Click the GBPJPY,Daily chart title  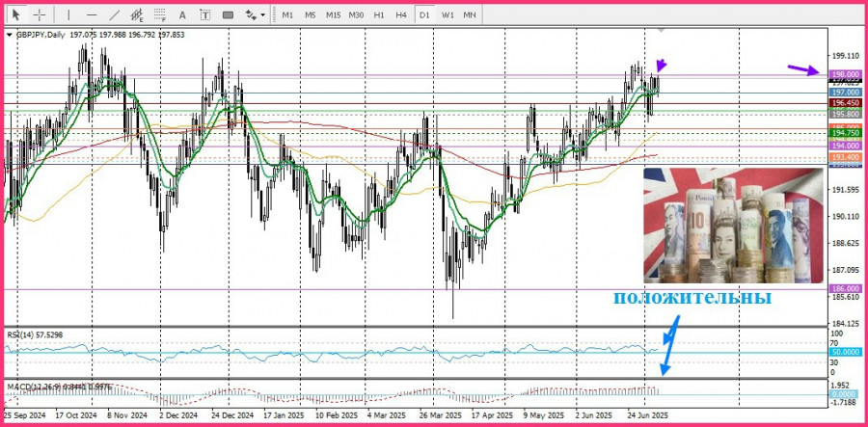point(40,35)
